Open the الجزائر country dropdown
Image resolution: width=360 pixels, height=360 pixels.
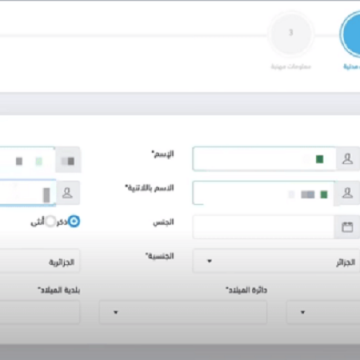pyautogui.click(x=276, y=261)
